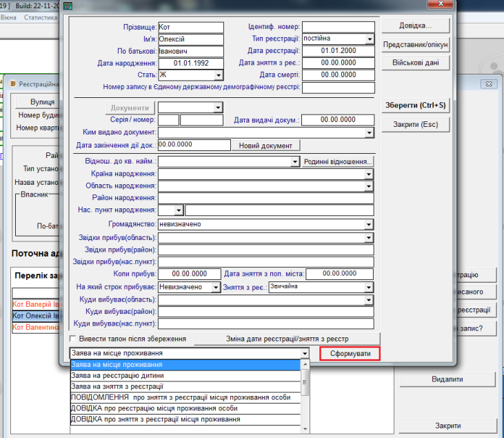Screen dimensions: 504x438
Task: Expand the 'На який строк прибуває' dropdown
Action: (x=215, y=287)
